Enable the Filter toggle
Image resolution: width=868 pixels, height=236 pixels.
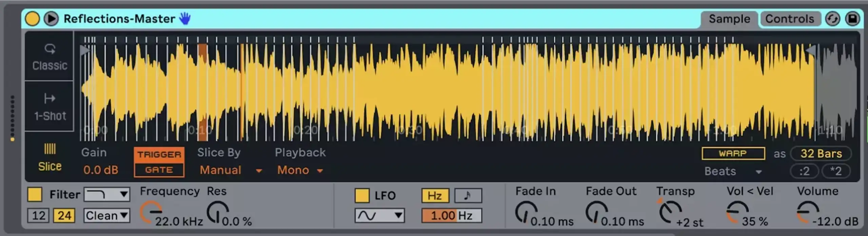35,195
